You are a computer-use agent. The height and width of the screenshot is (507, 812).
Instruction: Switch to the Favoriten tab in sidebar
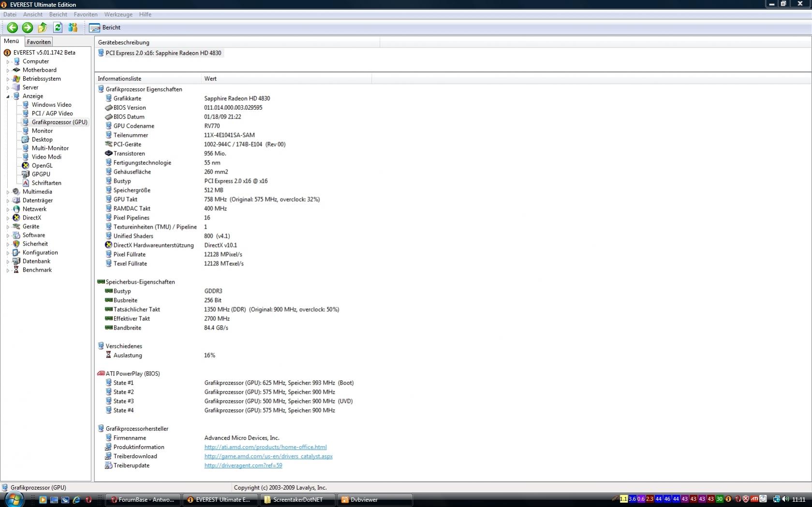pos(39,42)
